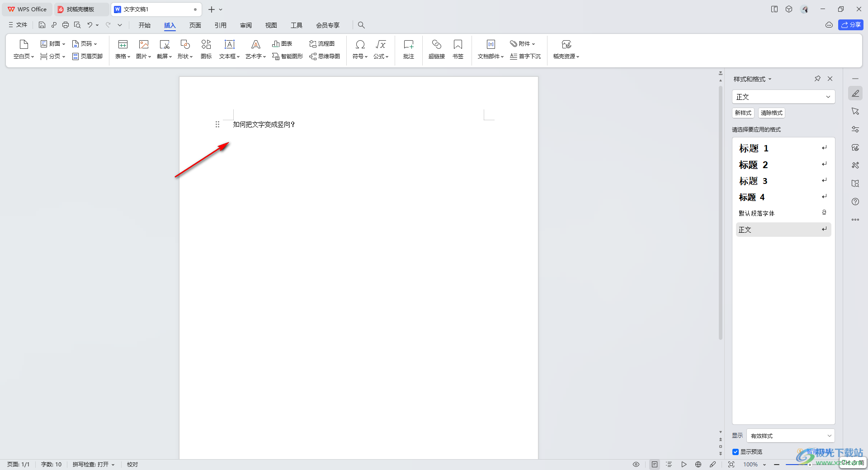Click the 新样式 button
This screenshot has height=470, width=868.
(x=743, y=113)
